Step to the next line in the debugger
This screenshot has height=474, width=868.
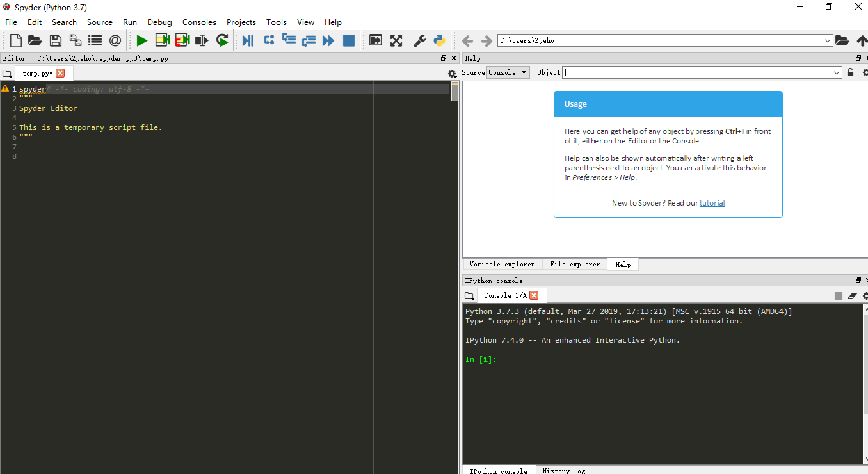269,40
